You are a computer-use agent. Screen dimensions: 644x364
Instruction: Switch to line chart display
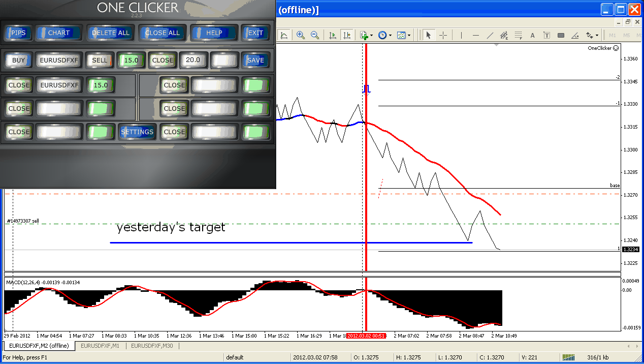click(284, 35)
